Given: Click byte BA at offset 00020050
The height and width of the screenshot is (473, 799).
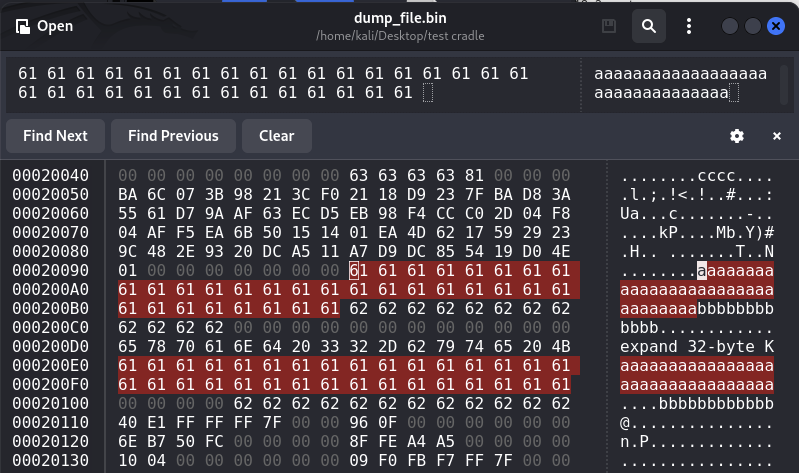Looking at the screenshot, I should (x=127, y=195).
